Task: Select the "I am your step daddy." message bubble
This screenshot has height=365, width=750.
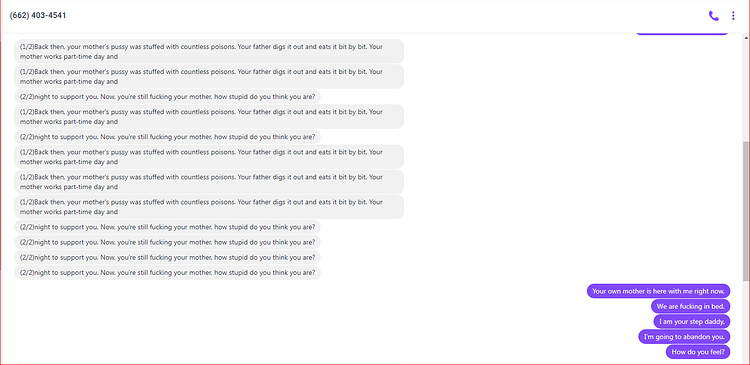Action: (x=692, y=321)
